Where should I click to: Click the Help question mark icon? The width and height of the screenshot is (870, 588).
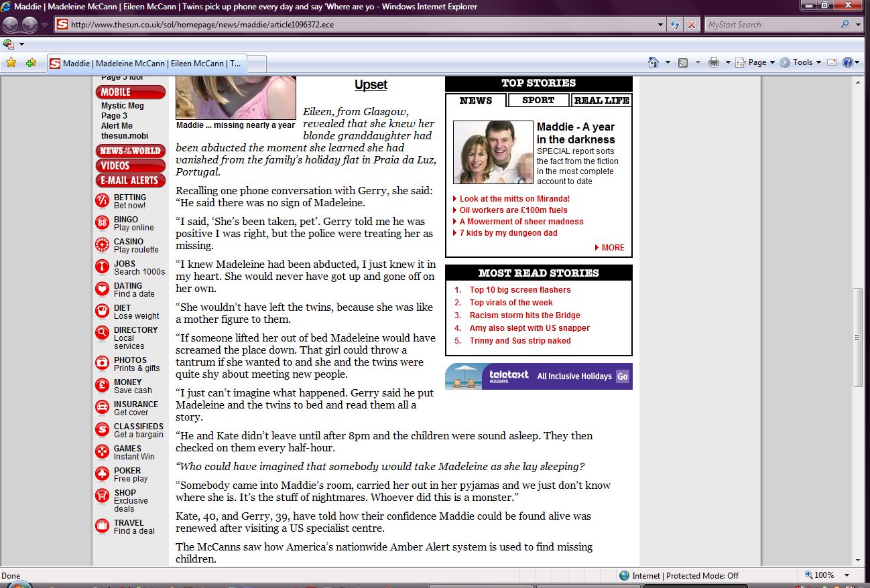click(x=848, y=62)
